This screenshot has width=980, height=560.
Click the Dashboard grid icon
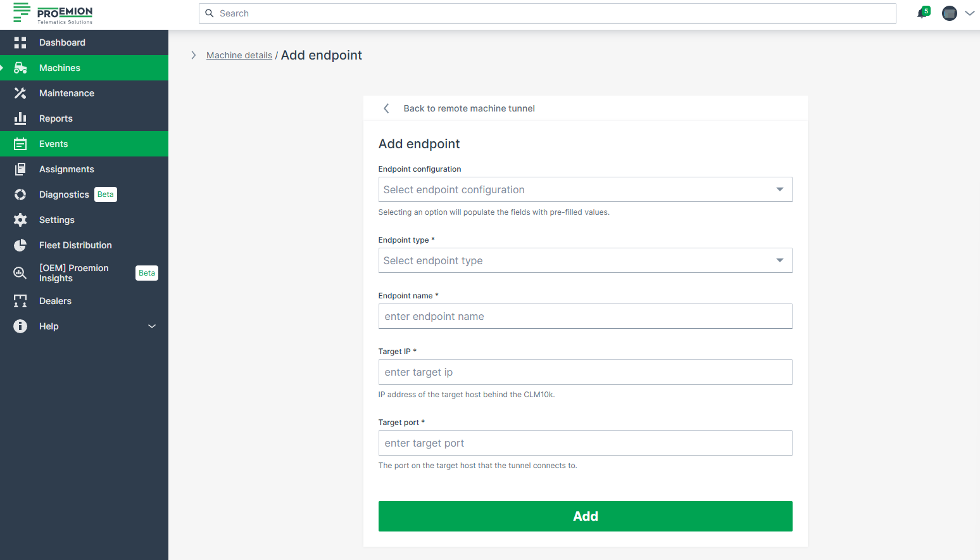click(x=20, y=42)
